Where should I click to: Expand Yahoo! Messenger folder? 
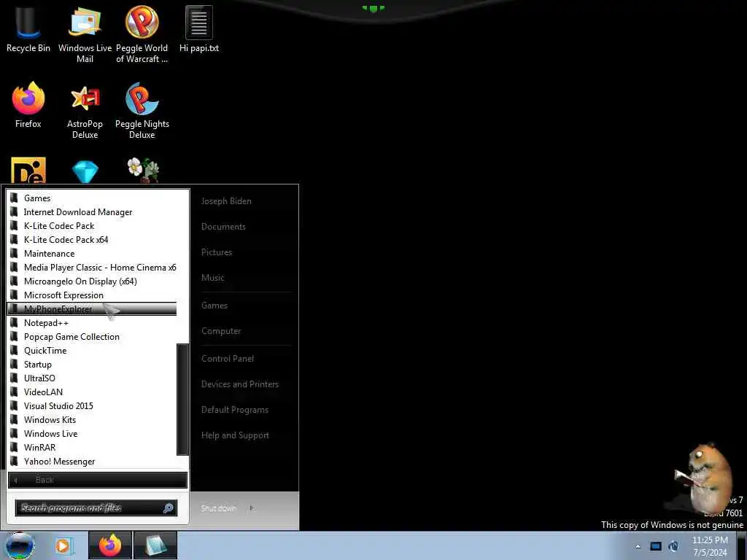point(92,462)
